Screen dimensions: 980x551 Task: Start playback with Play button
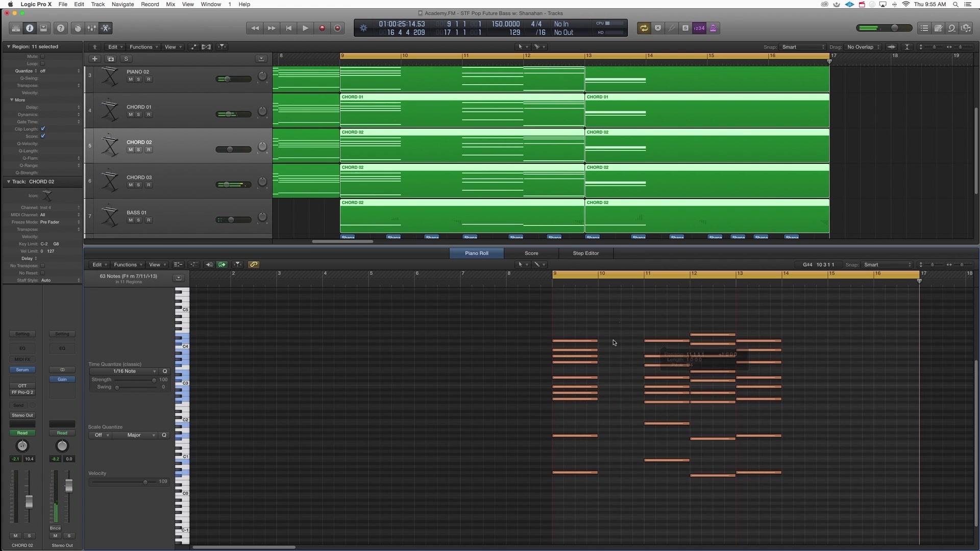point(305,28)
